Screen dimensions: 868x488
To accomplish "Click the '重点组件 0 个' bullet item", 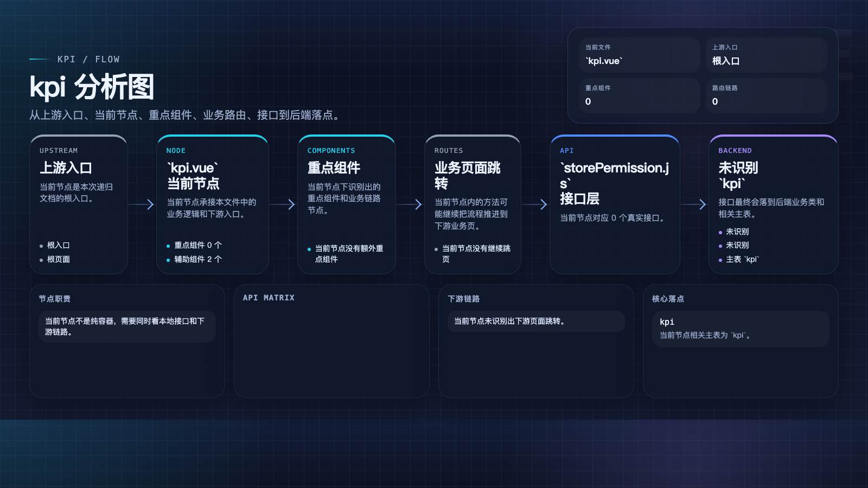I will [x=194, y=246].
